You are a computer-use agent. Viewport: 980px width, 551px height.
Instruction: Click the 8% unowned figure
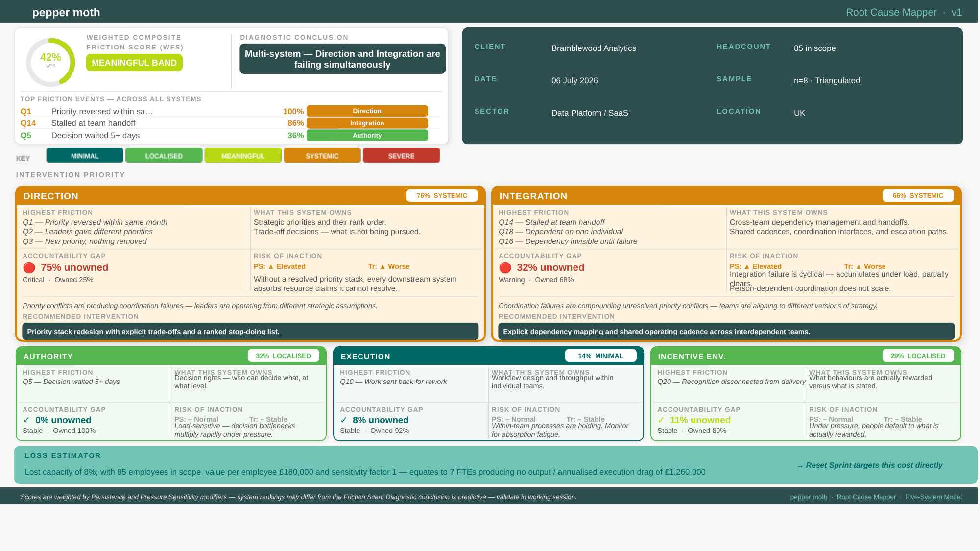coord(381,420)
